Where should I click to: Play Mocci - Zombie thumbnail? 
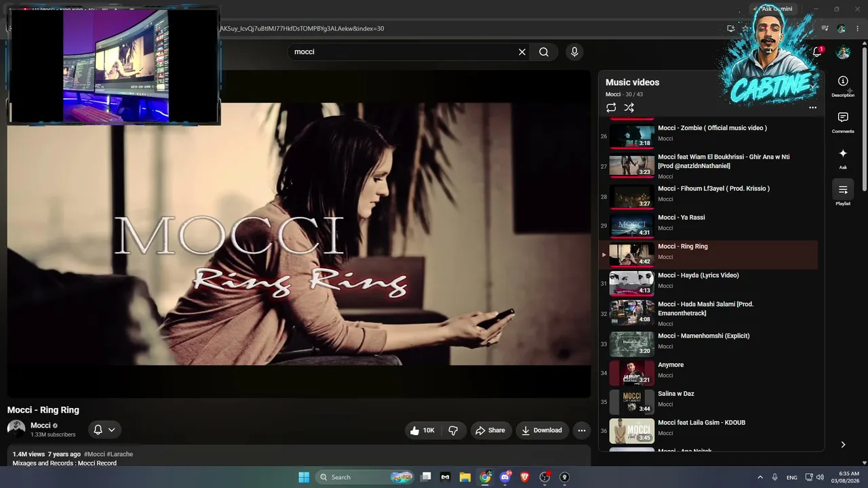point(631,135)
